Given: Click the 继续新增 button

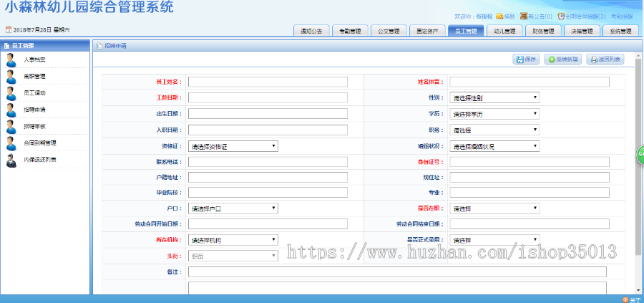Looking at the screenshot, I should click(562, 59).
